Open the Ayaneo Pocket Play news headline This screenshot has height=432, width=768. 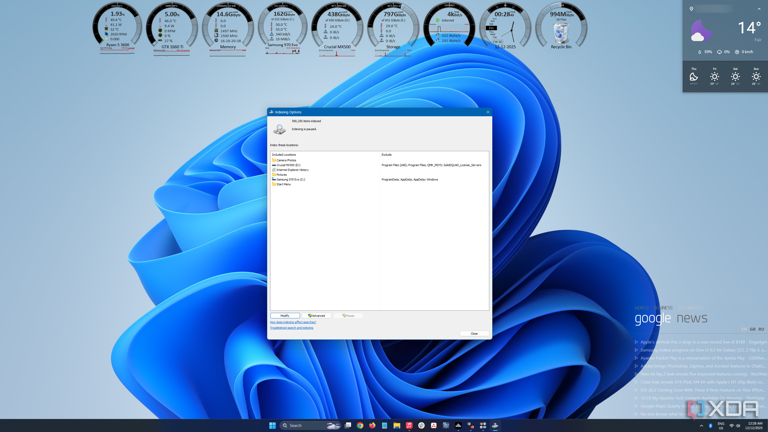(701, 358)
